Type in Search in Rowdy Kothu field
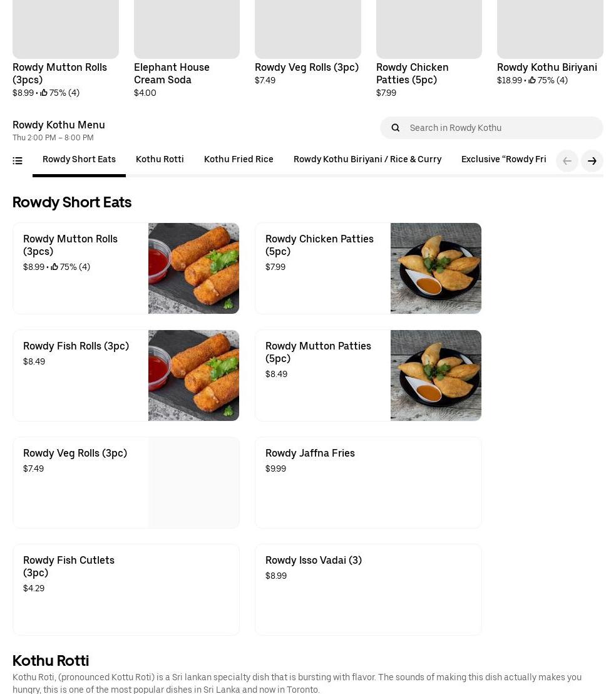This screenshot has width=616, height=694. click(501, 128)
